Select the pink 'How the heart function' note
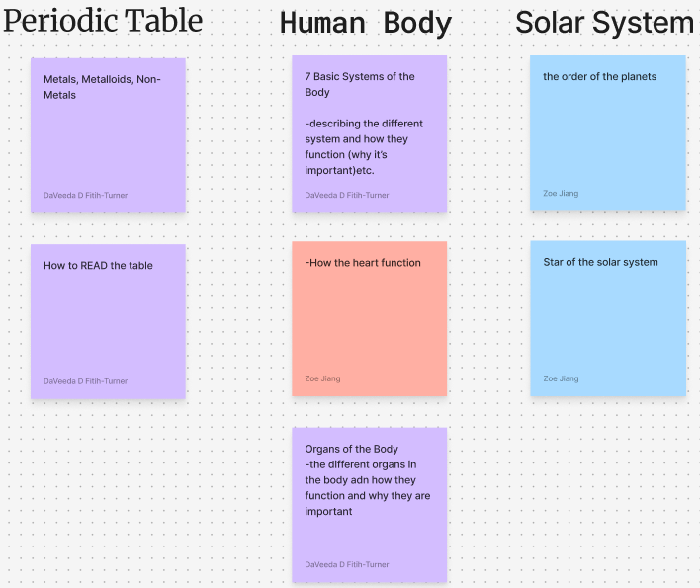 (370, 318)
